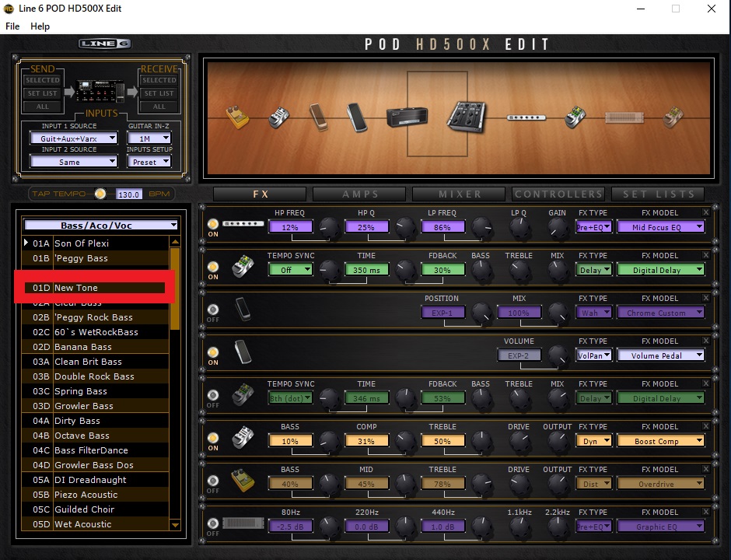
Task: Open the Input 2 Source Same dropdown
Action: [73, 161]
